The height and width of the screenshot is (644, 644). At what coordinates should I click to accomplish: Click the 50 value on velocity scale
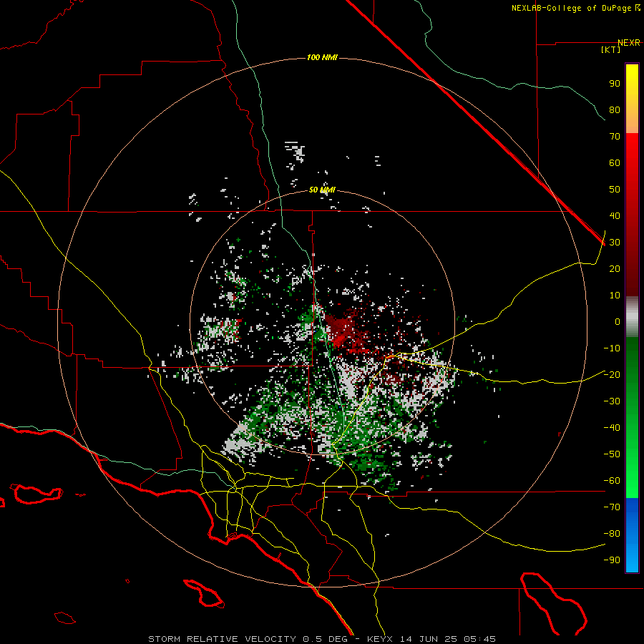pyautogui.click(x=615, y=190)
